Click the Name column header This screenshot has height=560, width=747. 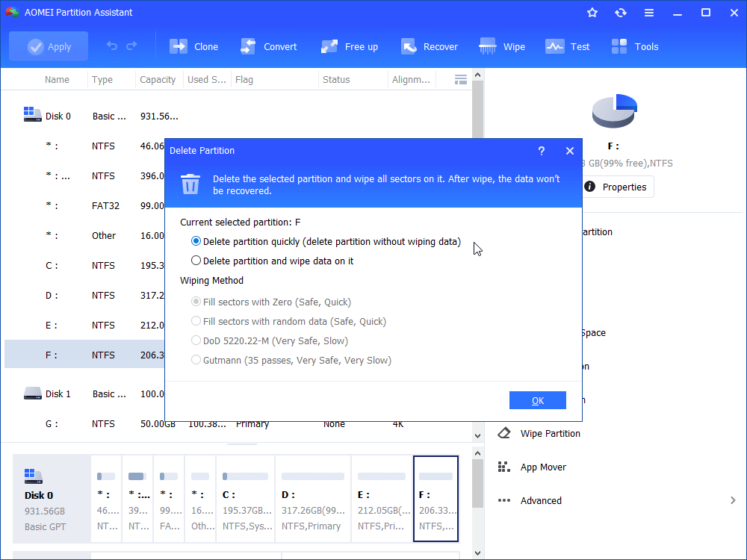click(x=57, y=80)
